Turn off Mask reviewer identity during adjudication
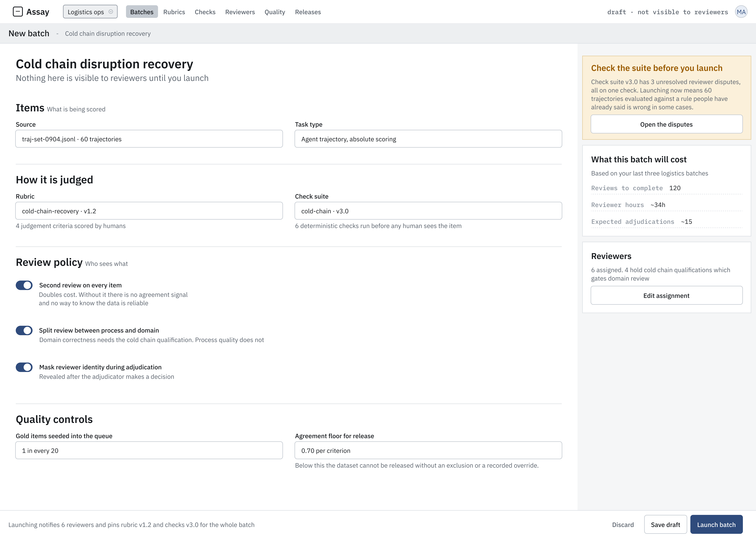Image resolution: width=756 pixels, height=538 pixels. click(24, 367)
